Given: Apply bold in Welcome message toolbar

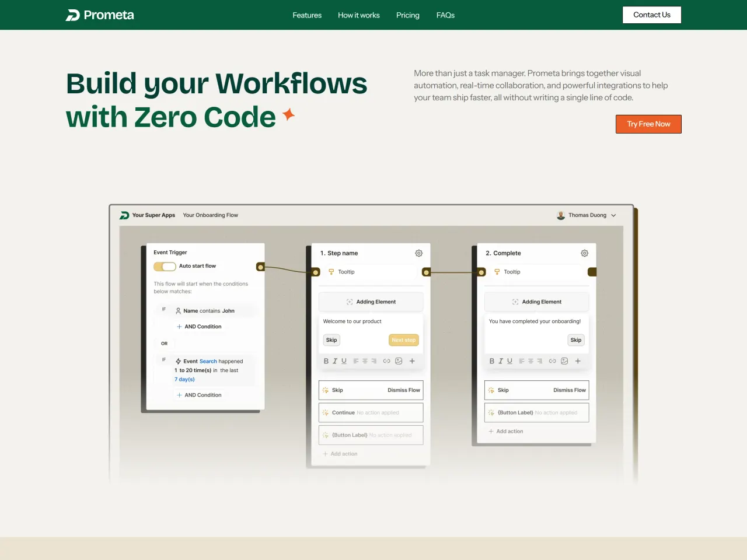Looking at the screenshot, I should click(x=326, y=361).
